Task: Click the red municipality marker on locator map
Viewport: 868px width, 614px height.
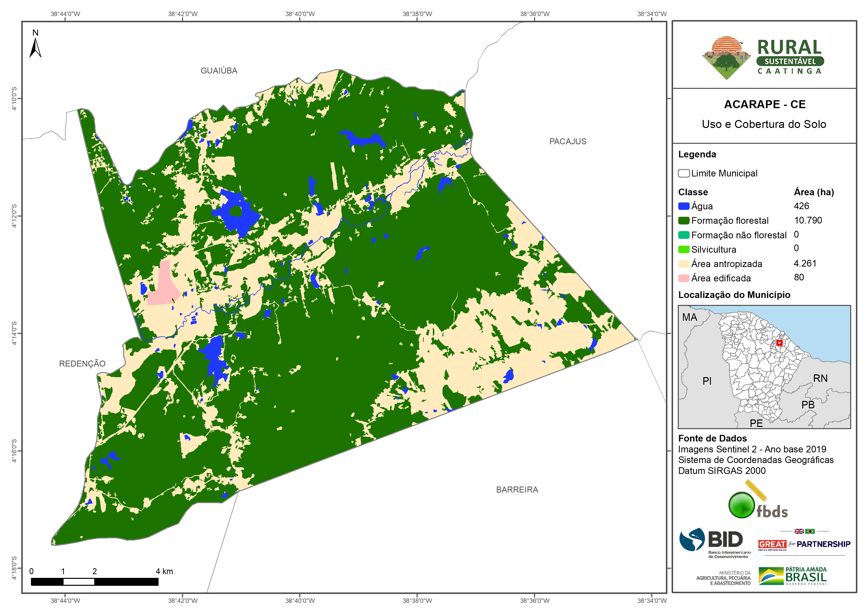Action: [x=779, y=343]
